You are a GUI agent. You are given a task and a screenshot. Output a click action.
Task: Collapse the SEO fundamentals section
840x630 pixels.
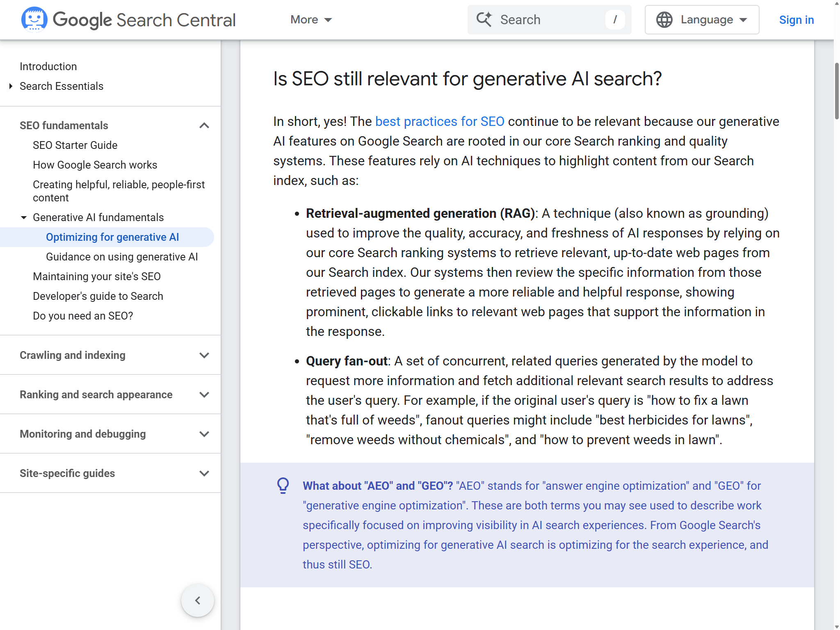click(x=204, y=126)
